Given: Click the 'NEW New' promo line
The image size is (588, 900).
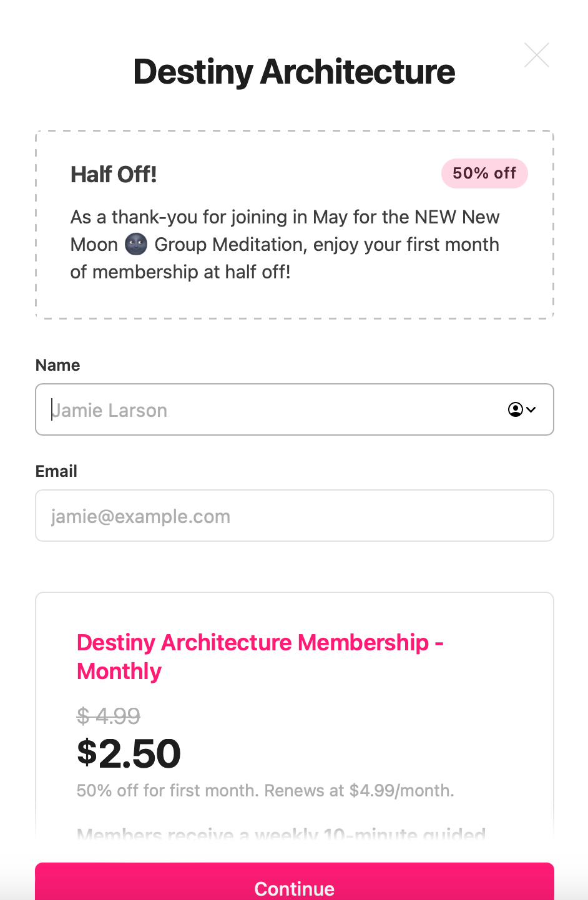Looking at the screenshot, I should (x=285, y=217).
